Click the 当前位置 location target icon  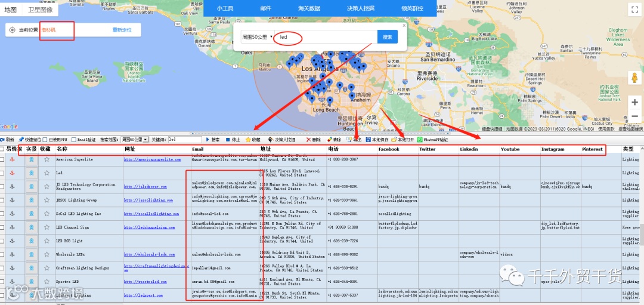(13, 30)
